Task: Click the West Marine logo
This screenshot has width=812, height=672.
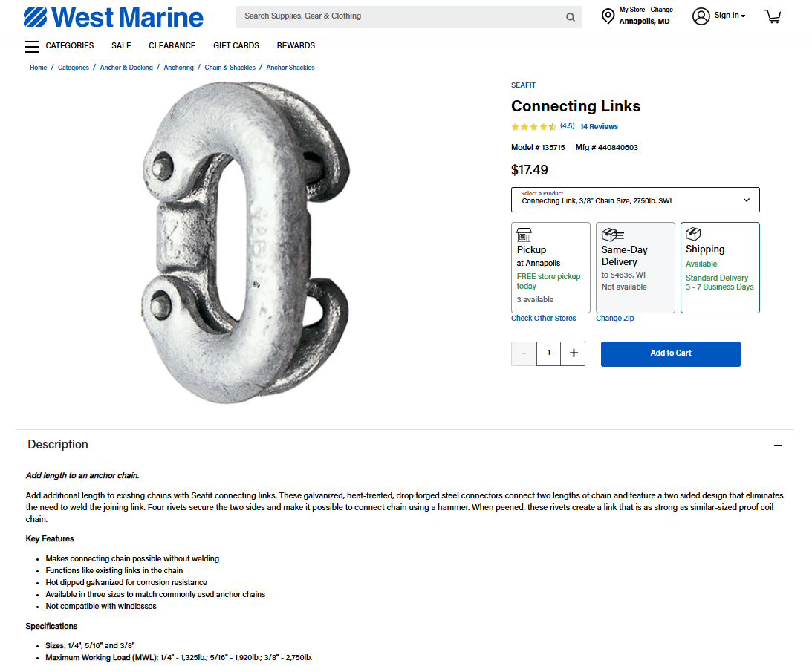Action: click(x=113, y=17)
